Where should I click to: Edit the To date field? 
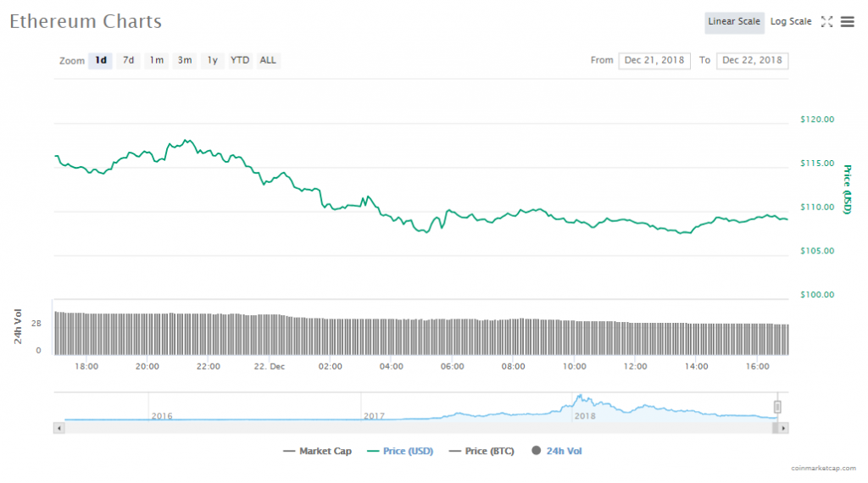coord(752,61)
